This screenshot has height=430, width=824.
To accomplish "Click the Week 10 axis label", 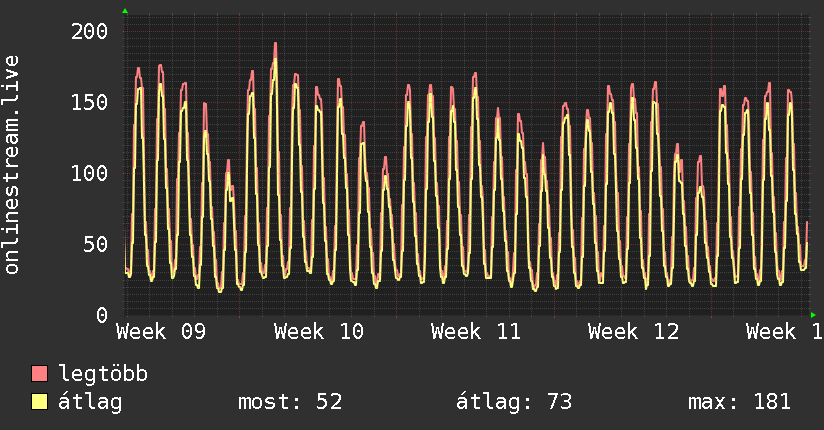I will [x=318, y=332].
